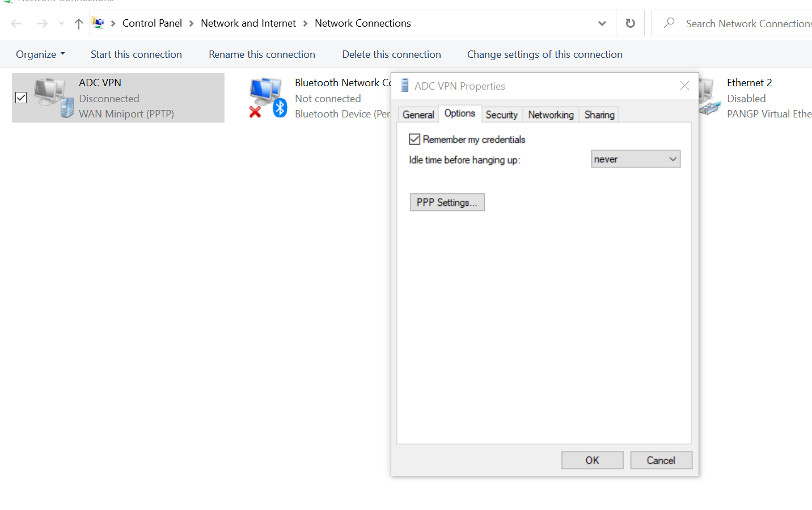Open the Idle time before hanging up dropdown
The height and width of the screenshot is (510, 812).
tap(636, 159)
